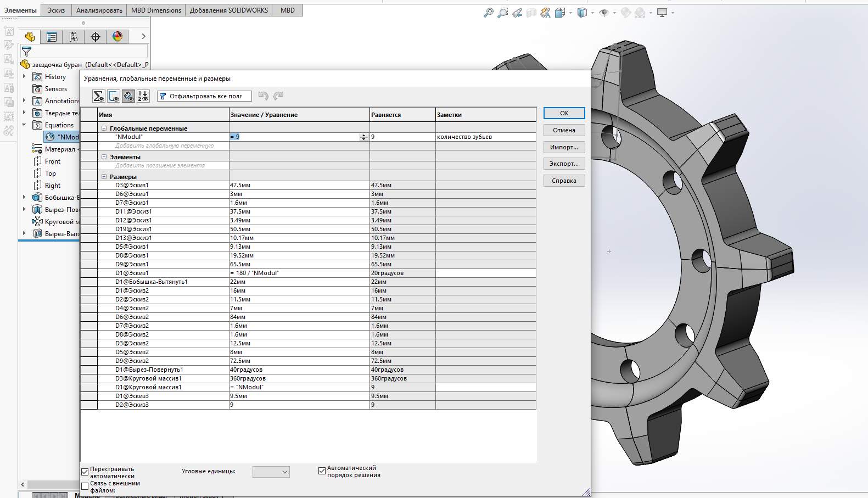Switch to Ordered View icon
The width and height of the screenshot is (868, 498).
143,96
